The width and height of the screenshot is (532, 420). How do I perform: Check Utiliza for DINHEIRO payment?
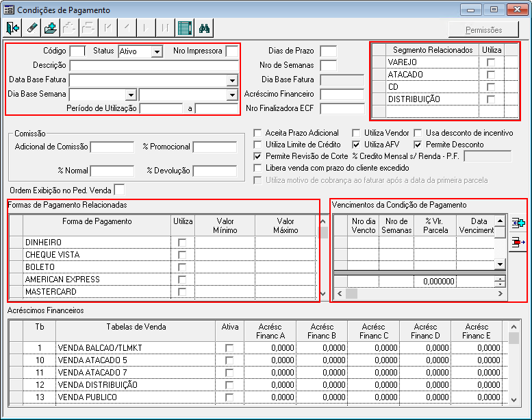click(x=182, y=243)
